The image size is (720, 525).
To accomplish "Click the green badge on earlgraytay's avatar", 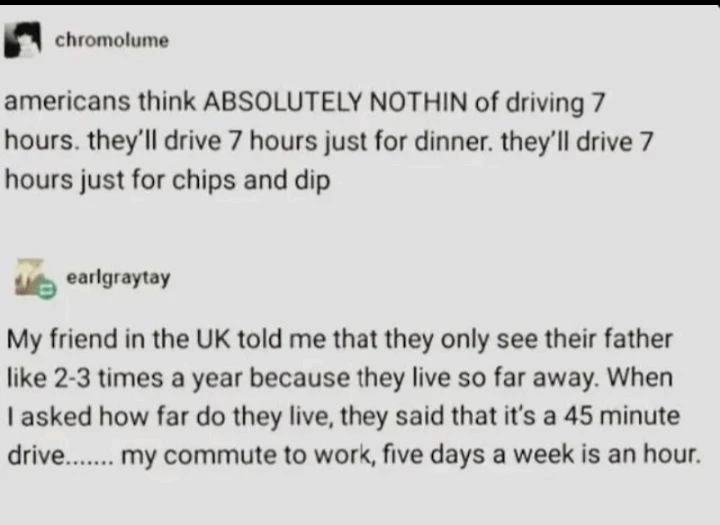I will click(x=44, y=287).
